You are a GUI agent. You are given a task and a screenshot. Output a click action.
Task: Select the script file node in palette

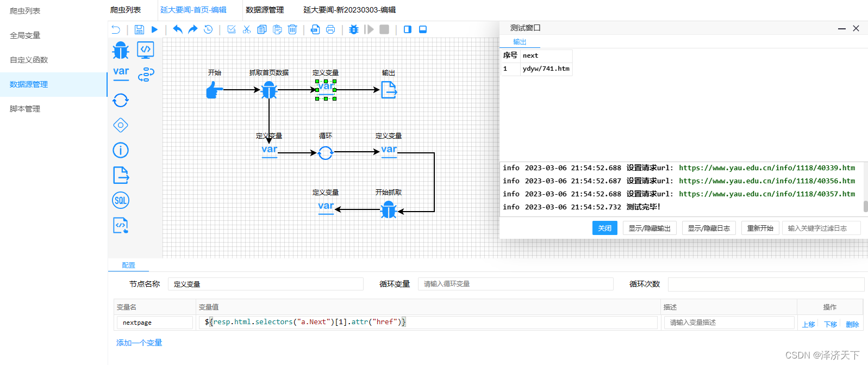point(121,225)
